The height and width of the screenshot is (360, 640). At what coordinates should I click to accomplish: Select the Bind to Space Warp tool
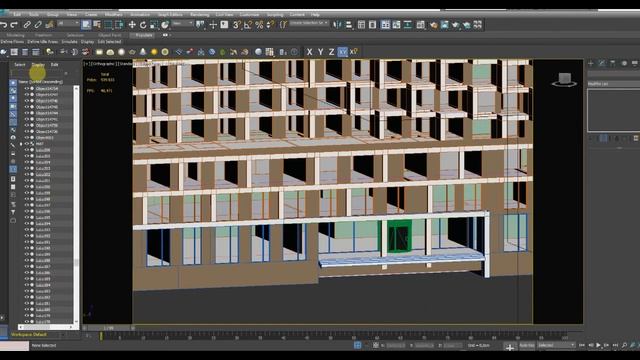tap(49, 25)
